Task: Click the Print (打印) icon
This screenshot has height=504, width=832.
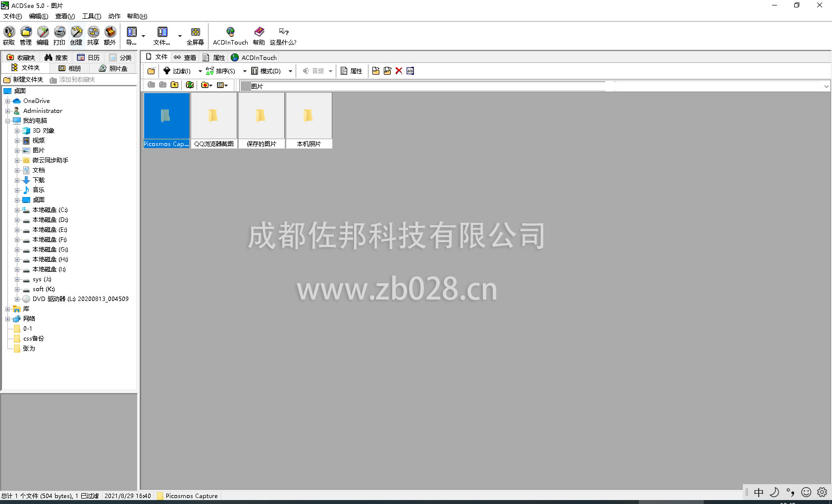Action: pos(59,36)
